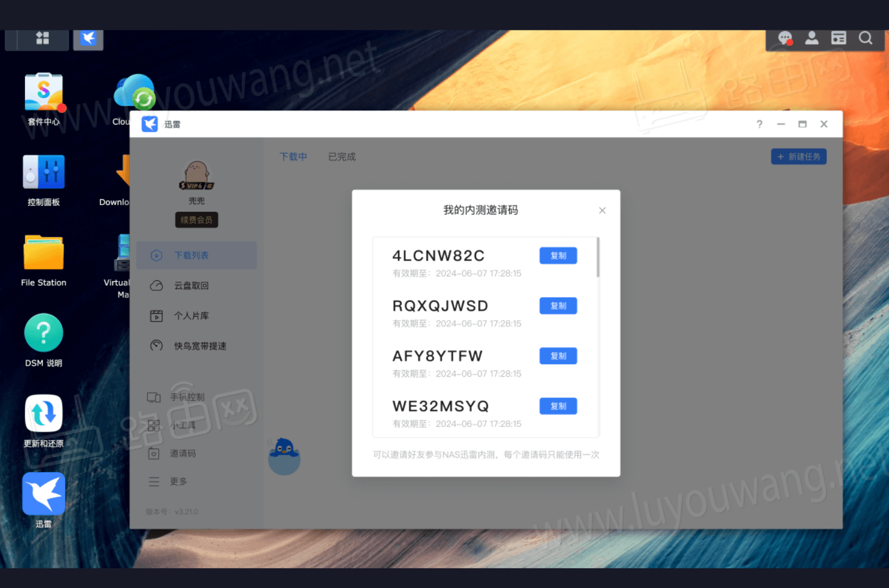This screenshot has height=588, width=889.
Task: Copy invitation code WE32MSYQ
Action: coord(558,406)
